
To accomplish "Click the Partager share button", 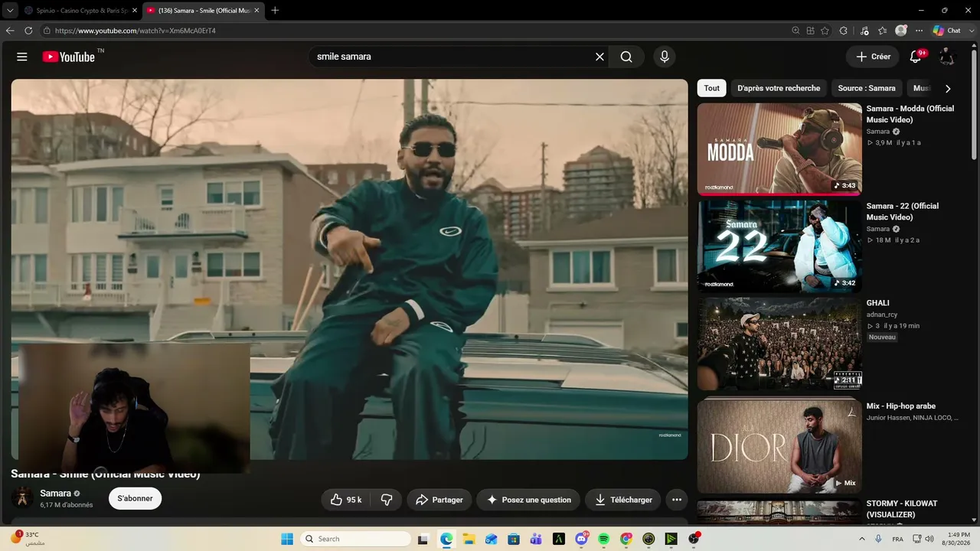I will point(439,500).
